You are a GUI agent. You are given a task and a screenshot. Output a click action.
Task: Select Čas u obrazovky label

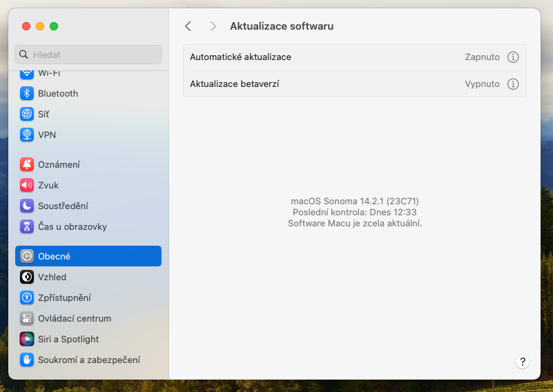[72, 226]
